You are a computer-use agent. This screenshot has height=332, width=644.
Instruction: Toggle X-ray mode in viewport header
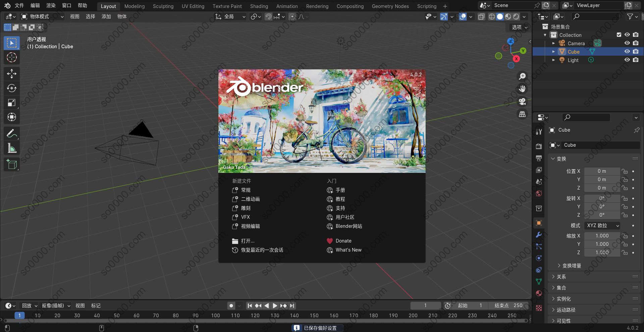(481, 17)
